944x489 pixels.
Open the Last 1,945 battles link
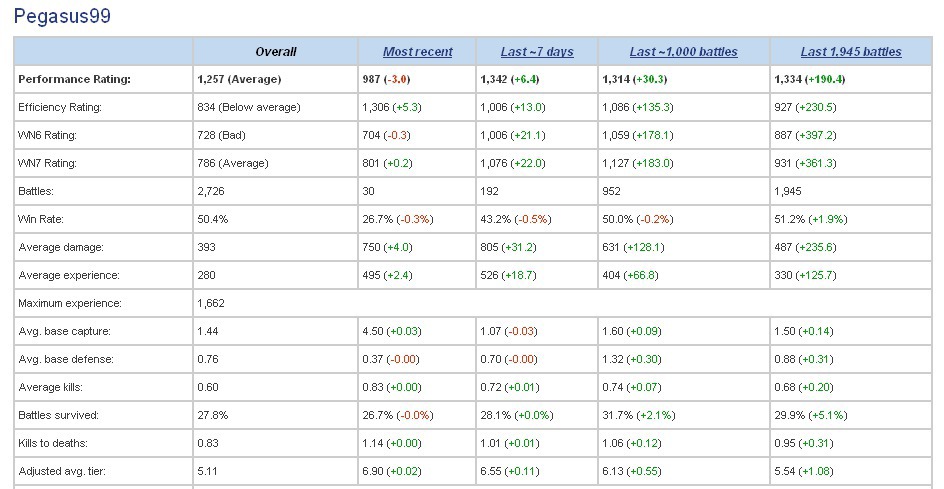[x=851, y=52]
